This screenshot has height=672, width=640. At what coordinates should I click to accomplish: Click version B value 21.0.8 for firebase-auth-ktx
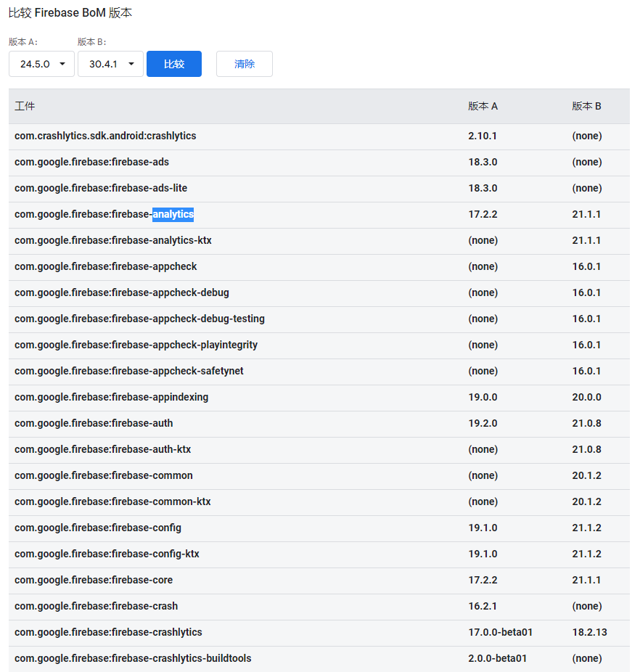(x=587, y=449)
